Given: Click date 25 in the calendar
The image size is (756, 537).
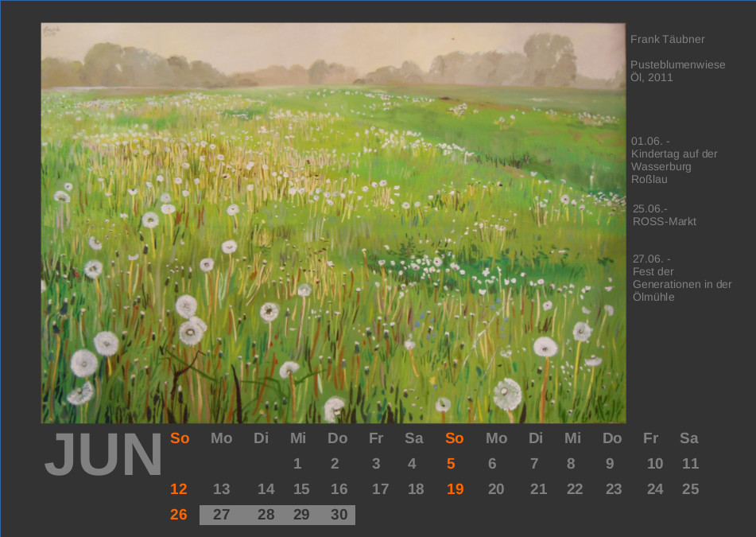Looking at the screenshot, I should (691, 489).
